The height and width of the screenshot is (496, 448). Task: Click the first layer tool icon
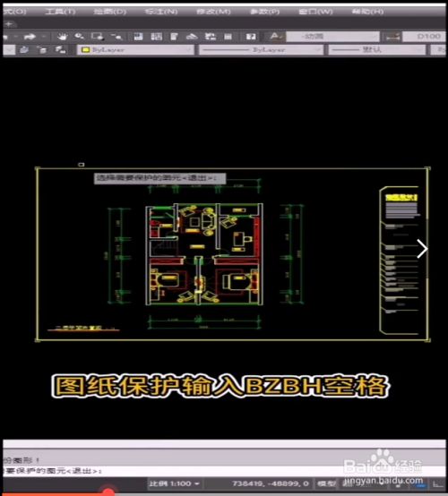(24, 49)
